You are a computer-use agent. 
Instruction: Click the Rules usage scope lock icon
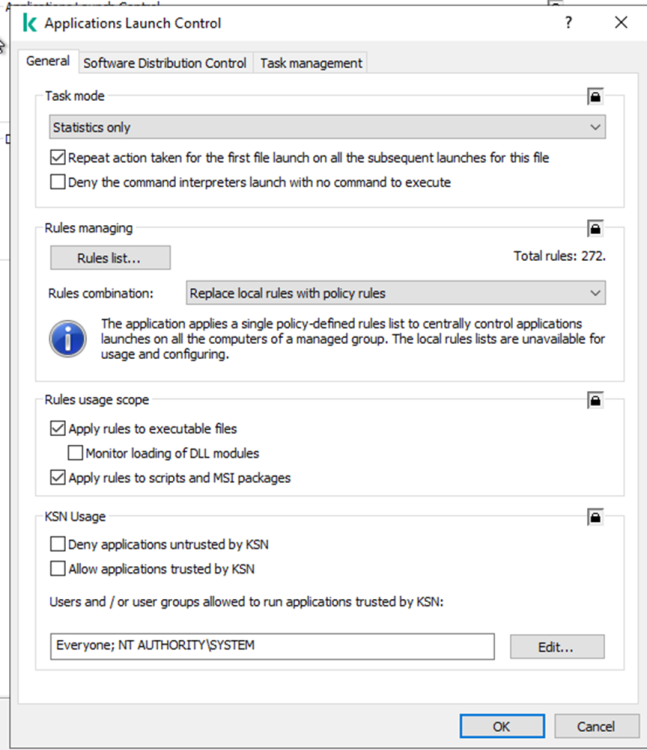pos(595,400)
